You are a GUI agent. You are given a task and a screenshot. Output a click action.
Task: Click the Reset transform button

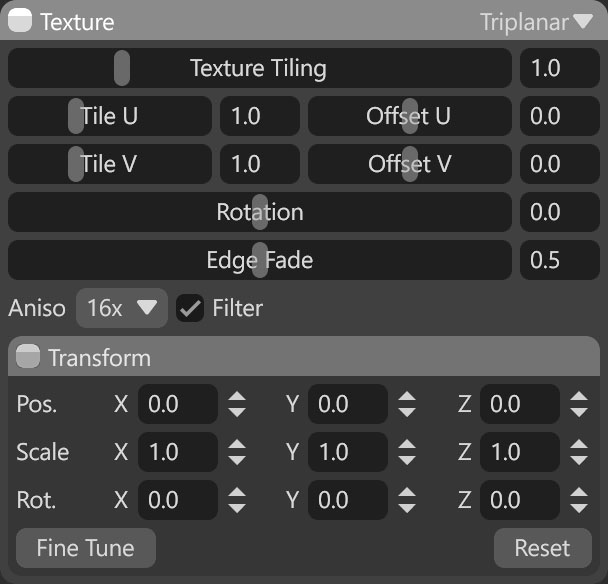(x=542, y=548)
